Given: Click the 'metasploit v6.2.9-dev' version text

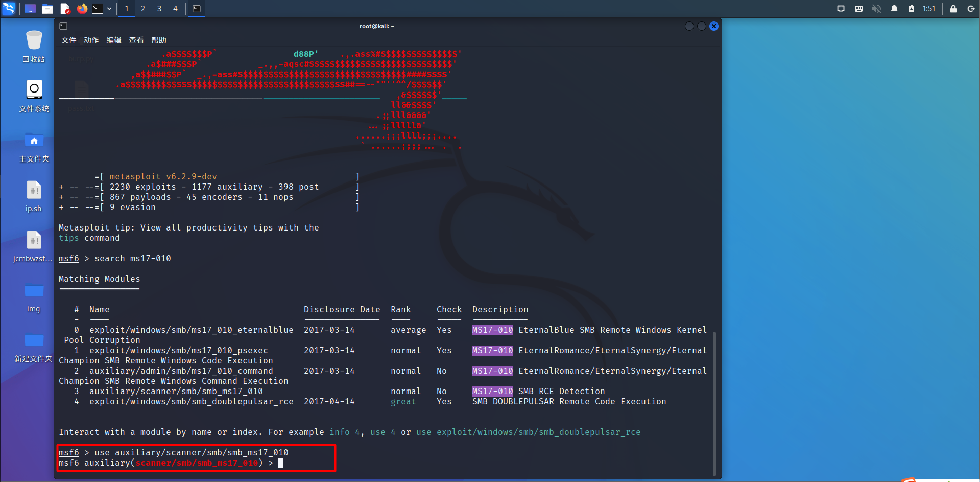Looking at the screenshot, I should (x=163, y=177).
